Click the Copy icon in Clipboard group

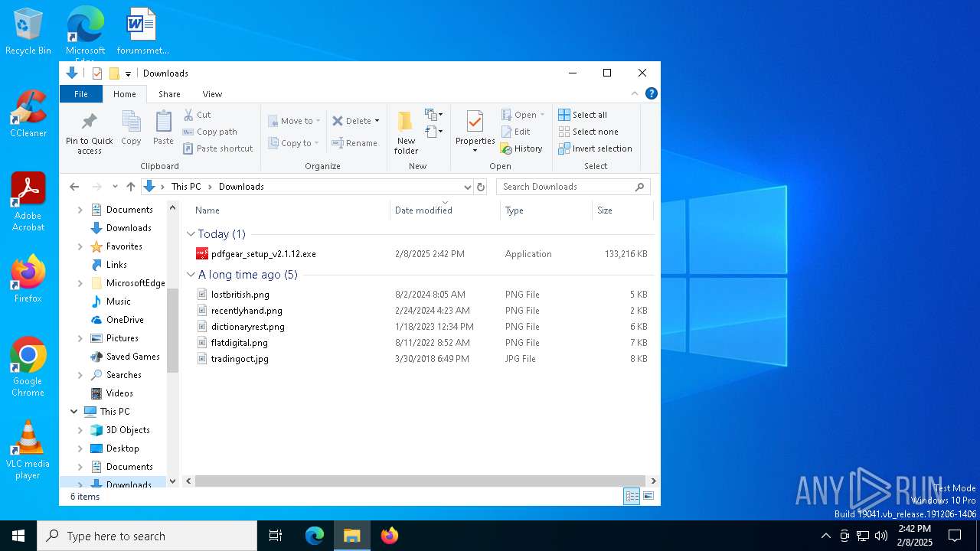point(131,128)
